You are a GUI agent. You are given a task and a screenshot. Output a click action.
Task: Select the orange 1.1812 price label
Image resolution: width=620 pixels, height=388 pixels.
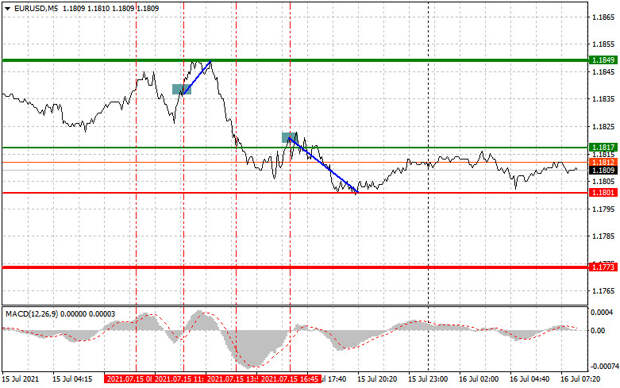[x=603, y=163]
